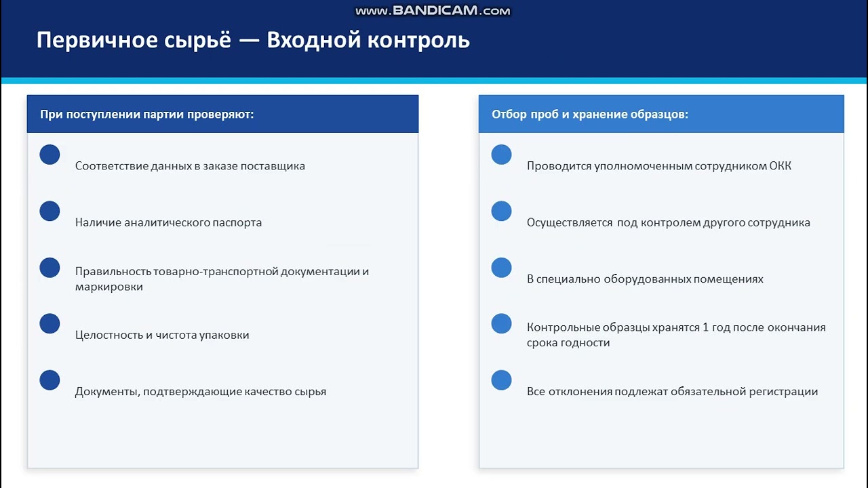Select text 'Правильность товарно-транспортной документации и маркировки'

click(222, 279)
